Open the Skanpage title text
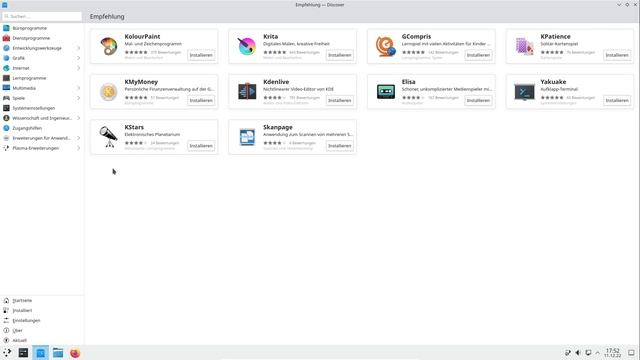The width and height of the screenshot is (640, 360). tap(278, 127)
